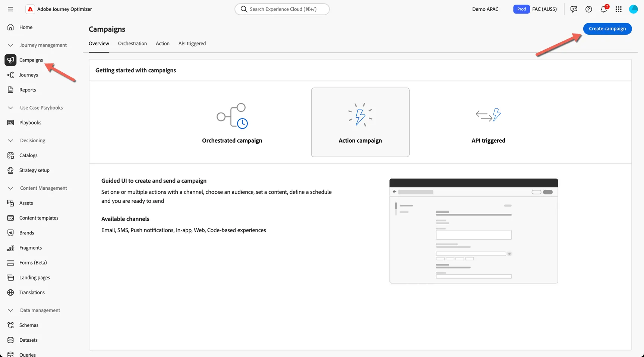644x357 pixels.
Task: Click the Forms (Beta) icon
Action: tap(10, 263)
